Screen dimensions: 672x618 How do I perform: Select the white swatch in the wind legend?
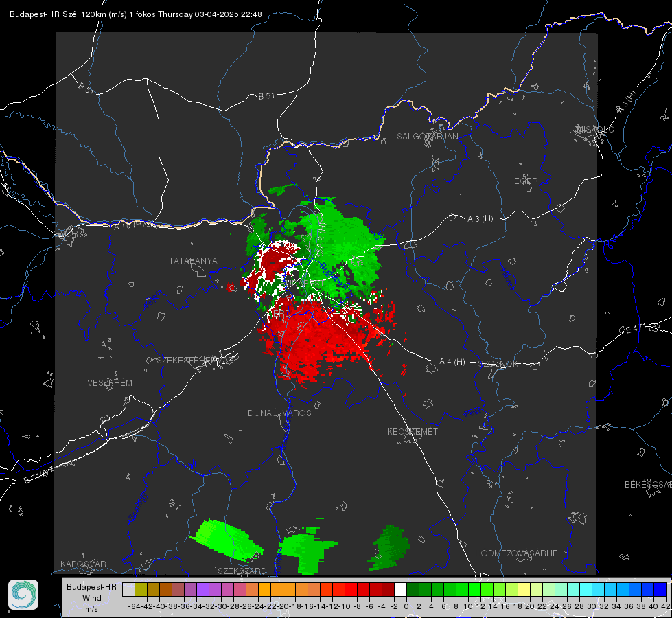pos(400,589)
